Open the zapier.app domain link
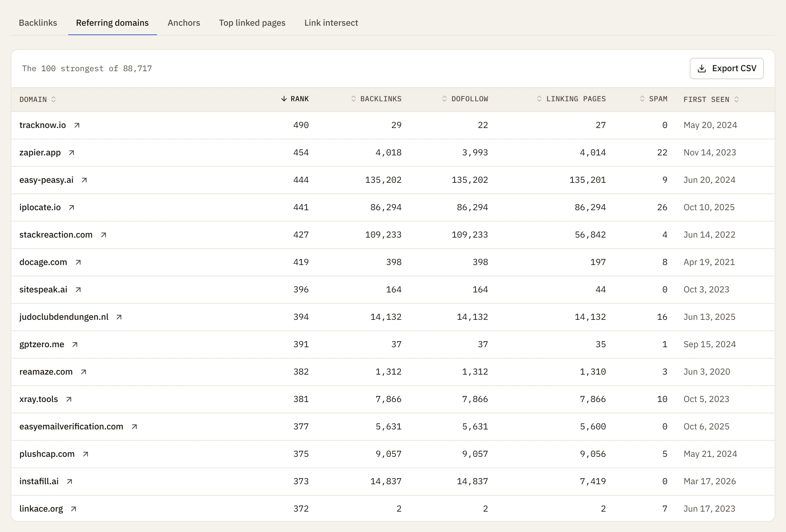 (40, 152)
